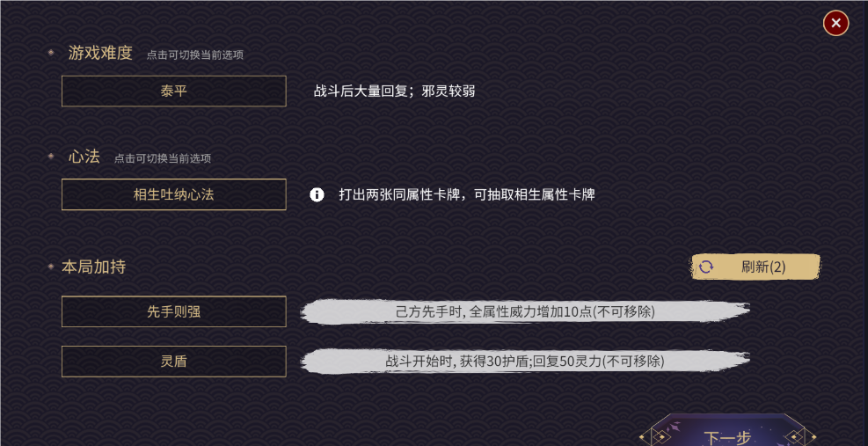The height and width of the screenshot is (446, 868).
Task: Select the 灵盾 blessing
Action: [173, 361]
